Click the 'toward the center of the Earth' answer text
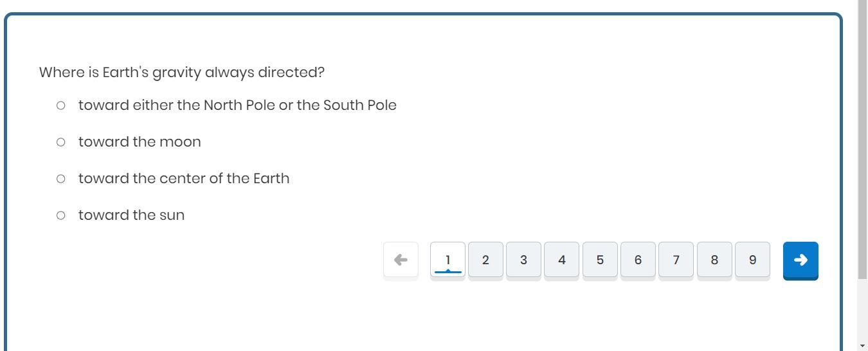 pos(184,179)
